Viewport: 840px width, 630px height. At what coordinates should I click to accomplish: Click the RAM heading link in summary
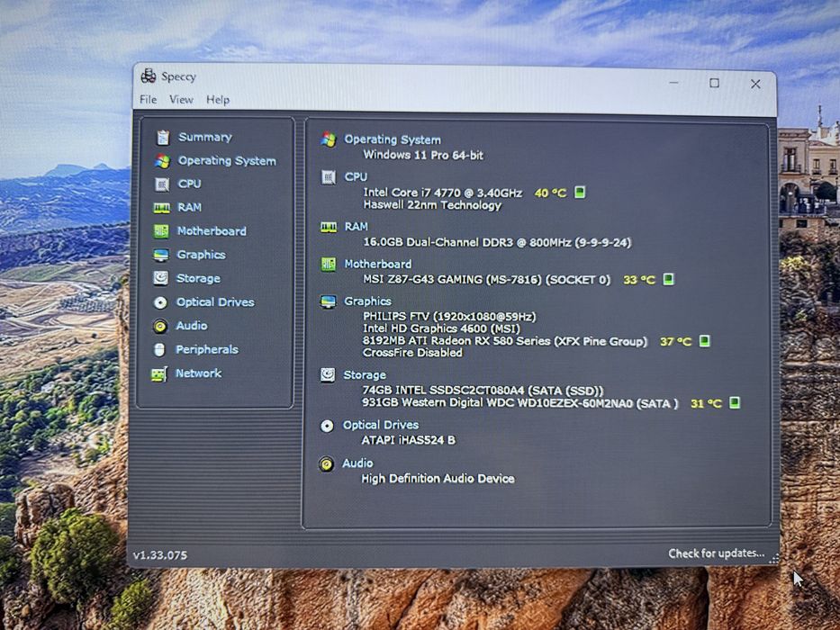[x=357, y=227]
